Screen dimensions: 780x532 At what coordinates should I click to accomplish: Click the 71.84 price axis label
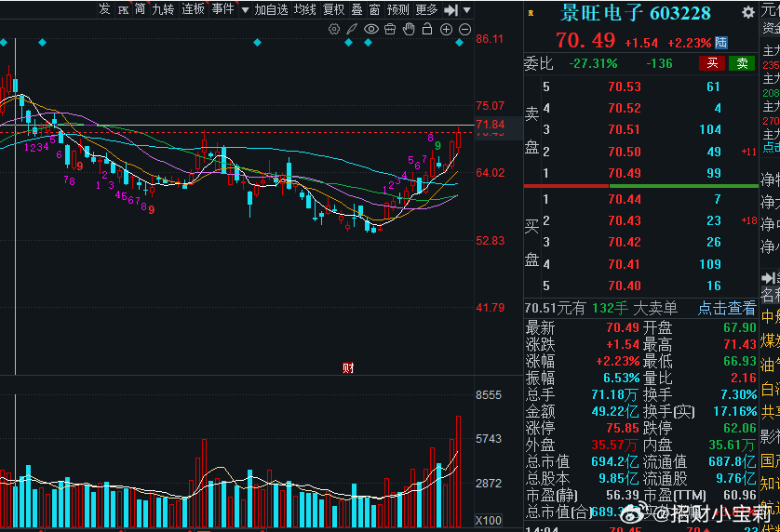point(490,125)
